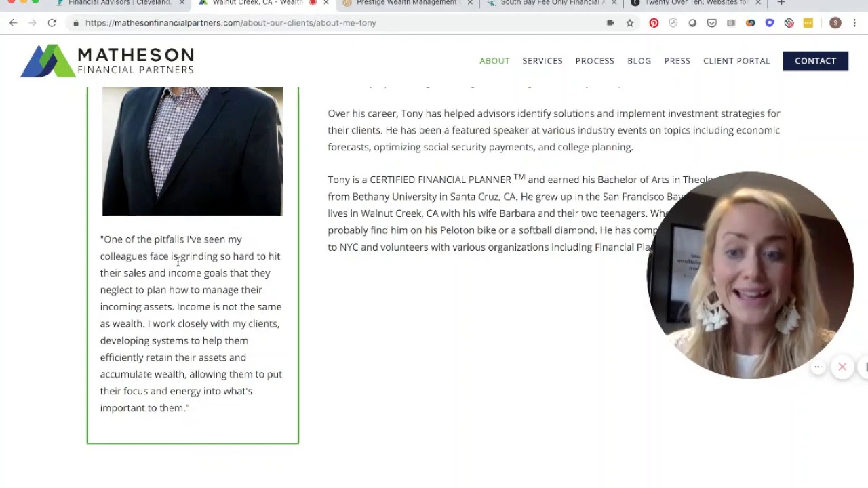
Task: Click the presenter webcam video bubble
Action: (x=750, y=274)
